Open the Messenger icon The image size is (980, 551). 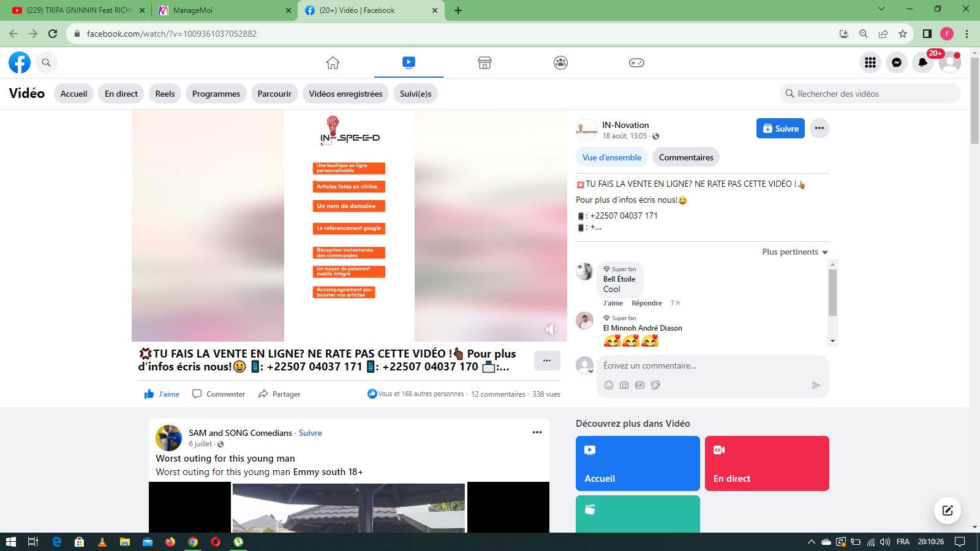(x=897, y=62)
